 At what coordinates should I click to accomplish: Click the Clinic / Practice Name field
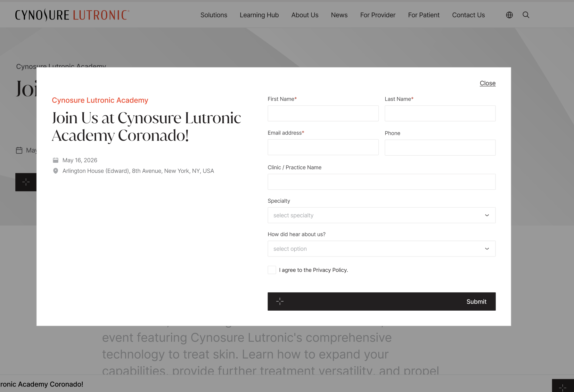click(x=381, y=182)
